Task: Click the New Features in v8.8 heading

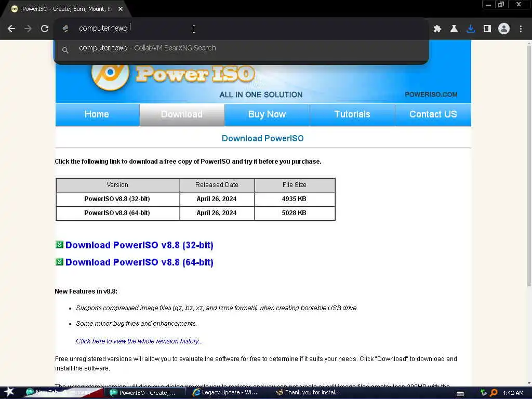Action: [86, 291]
